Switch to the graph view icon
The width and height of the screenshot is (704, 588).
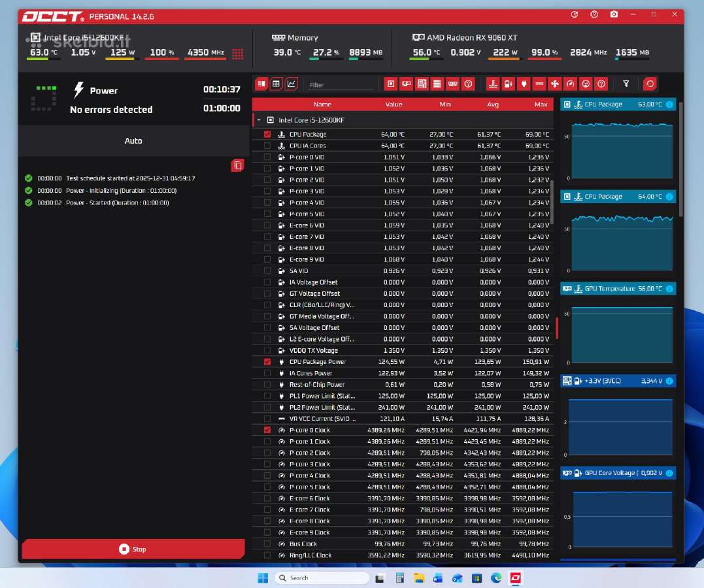click(x=292, y=84)
